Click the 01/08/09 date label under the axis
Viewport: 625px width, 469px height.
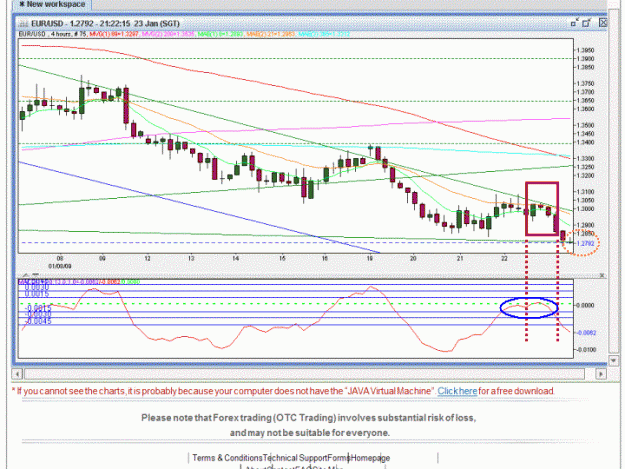point(60,266)
